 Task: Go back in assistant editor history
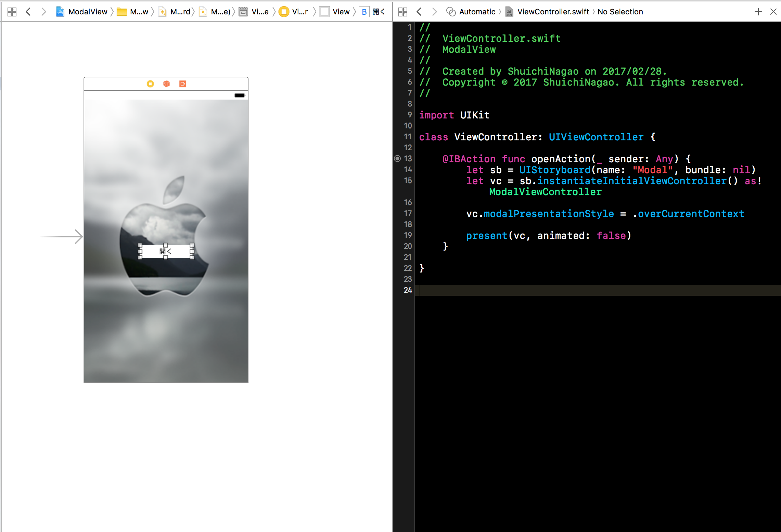click(419, 12)
